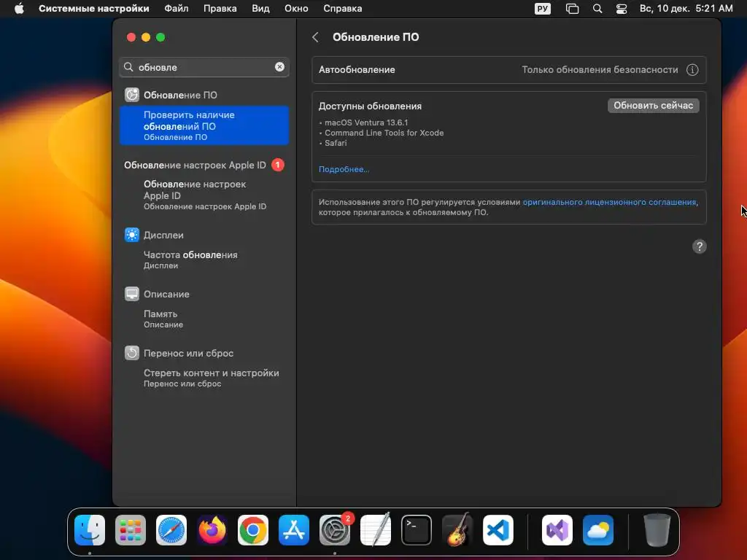Click the Safari update entry

[x=336, y=143]
